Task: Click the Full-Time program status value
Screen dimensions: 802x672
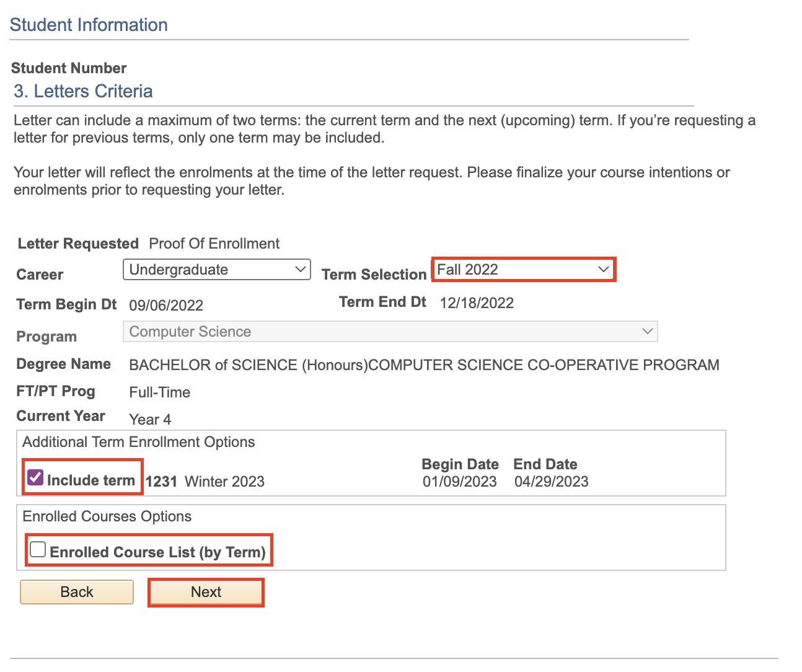Action: 159,392
